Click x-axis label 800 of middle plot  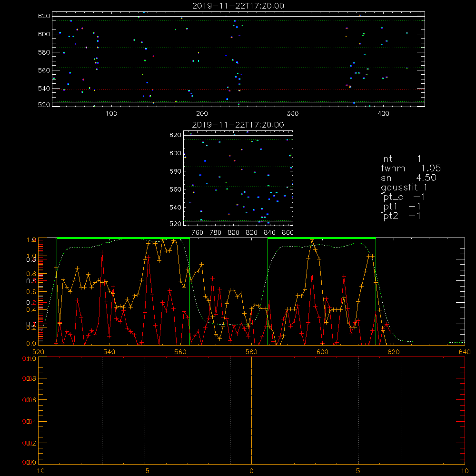(233, 233)
